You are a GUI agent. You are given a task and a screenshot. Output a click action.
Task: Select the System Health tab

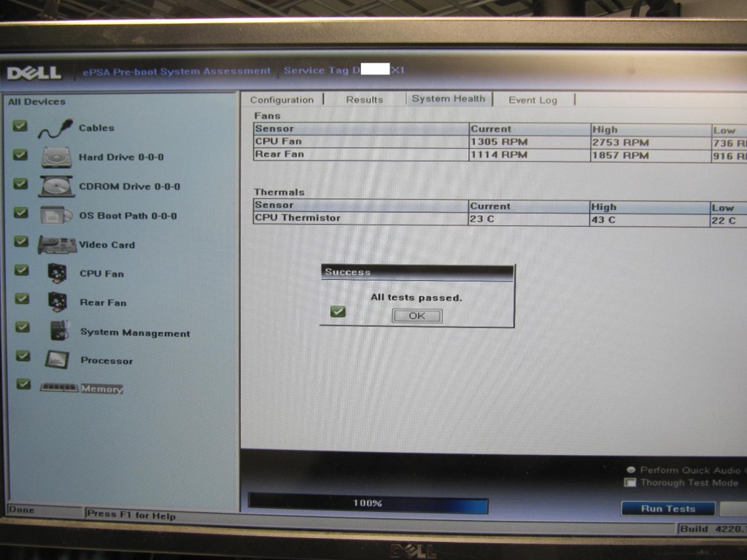point(449,98)
